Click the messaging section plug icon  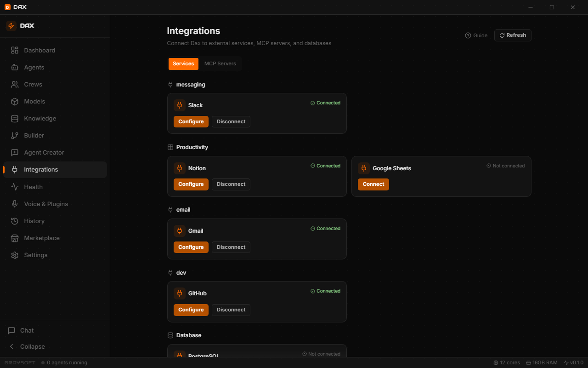[x=170, y=85]
